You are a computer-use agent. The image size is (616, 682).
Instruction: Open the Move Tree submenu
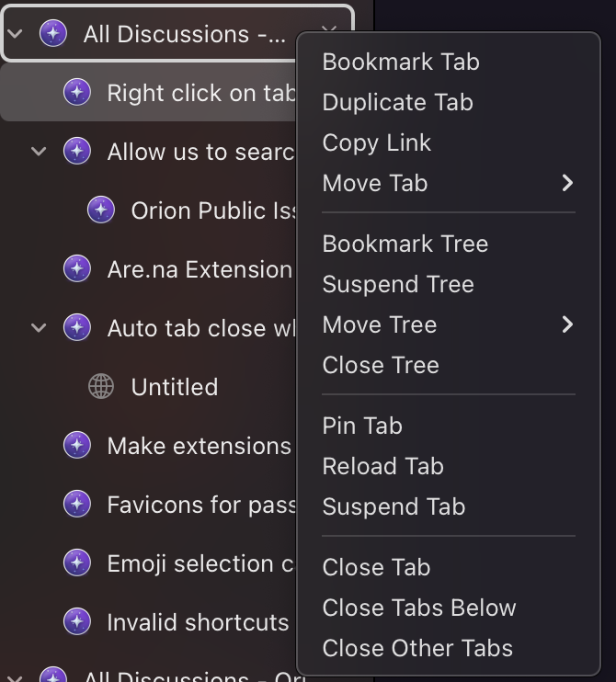(448, 324)
